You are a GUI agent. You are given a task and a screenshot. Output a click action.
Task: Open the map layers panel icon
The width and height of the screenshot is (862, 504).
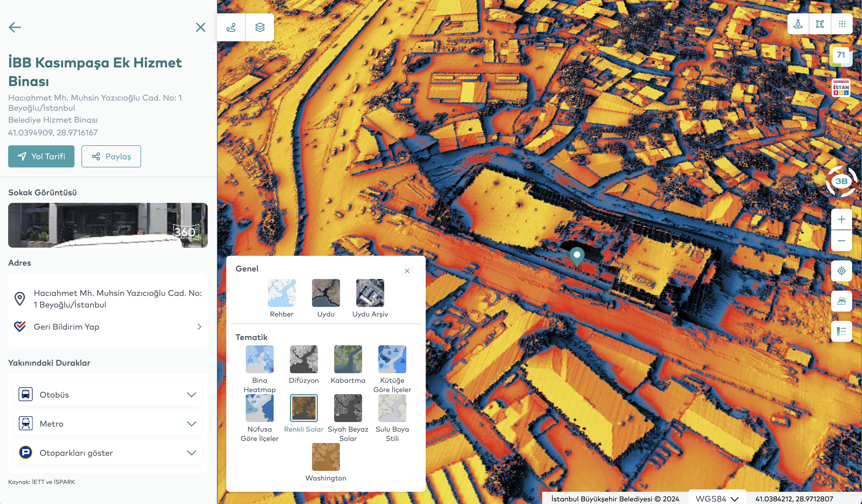[260, 27]
